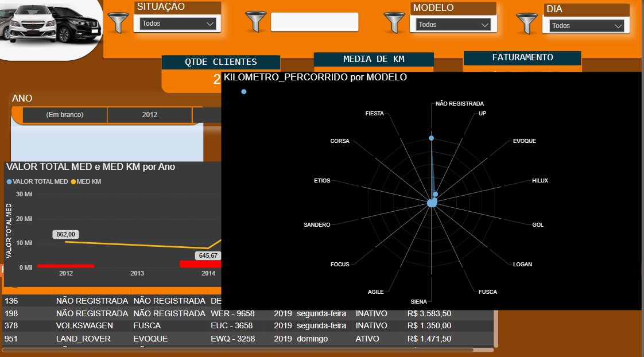Click the SANDERO radar axis label
The height and width of the screenshot is (357, 644).
pos(317,225)
